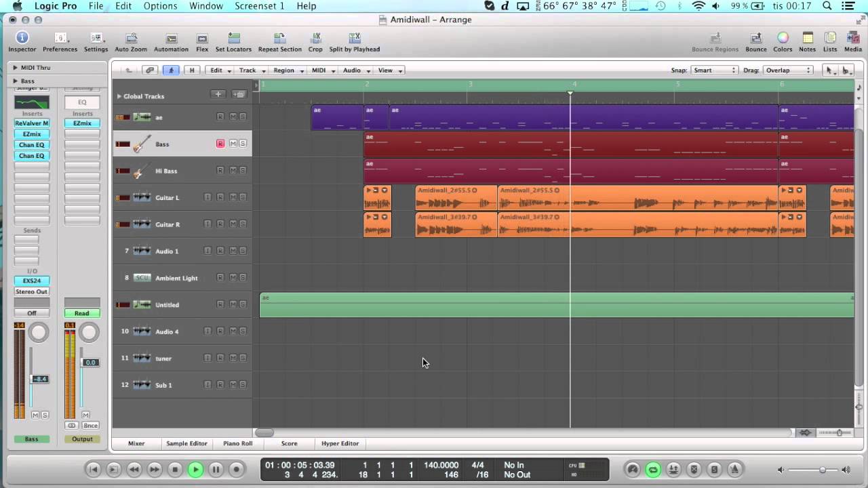This screenshot has height=488, width=868.
Task: Click the add track plus button
Action: click(218, 95)
